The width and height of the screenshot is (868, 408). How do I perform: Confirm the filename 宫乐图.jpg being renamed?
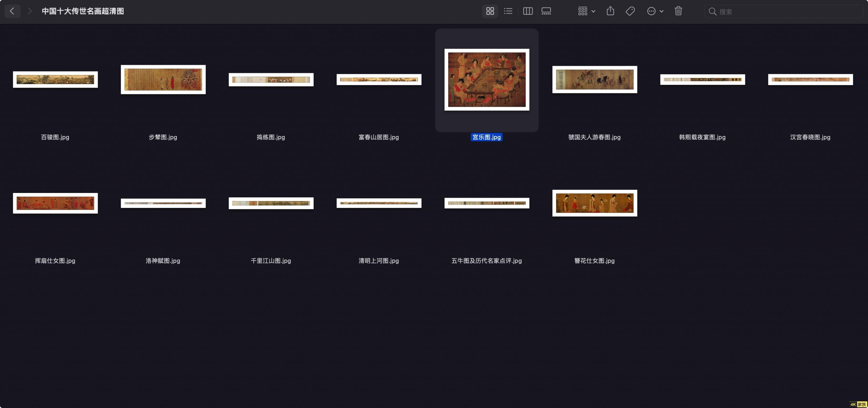click(487, 137)
